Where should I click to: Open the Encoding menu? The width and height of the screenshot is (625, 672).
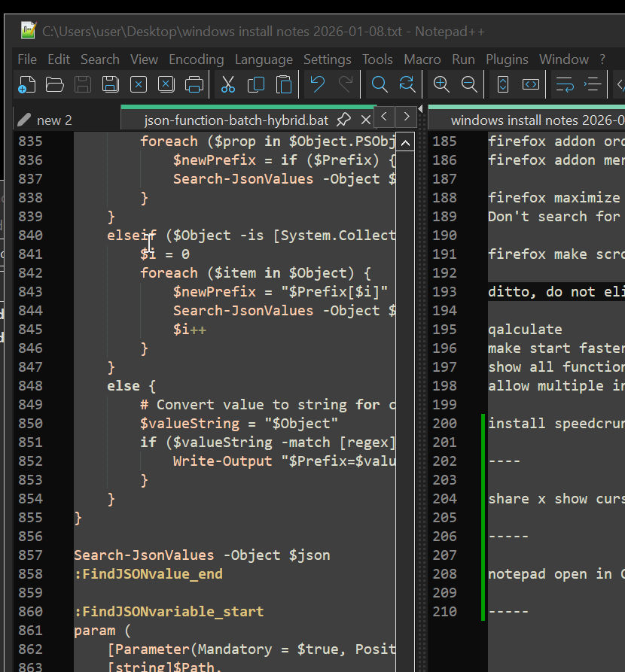pyautogui.click(x=196, y=59)
